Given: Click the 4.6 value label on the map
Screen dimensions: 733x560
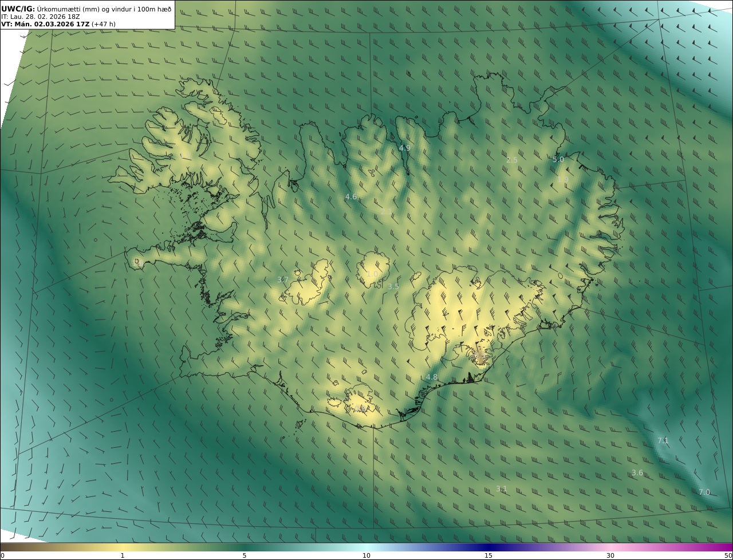Looking at the screenshot, I should (350, 196).
